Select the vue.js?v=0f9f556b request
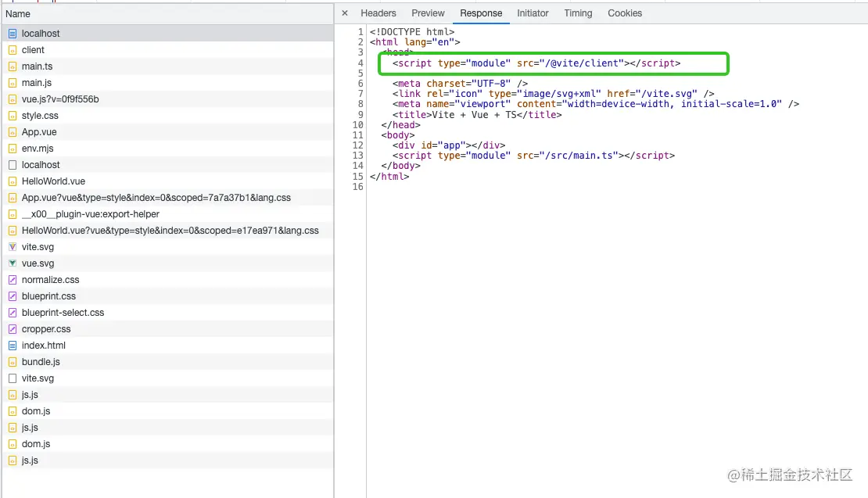Viewport: 868px width, 498px height. click(167, 99)
